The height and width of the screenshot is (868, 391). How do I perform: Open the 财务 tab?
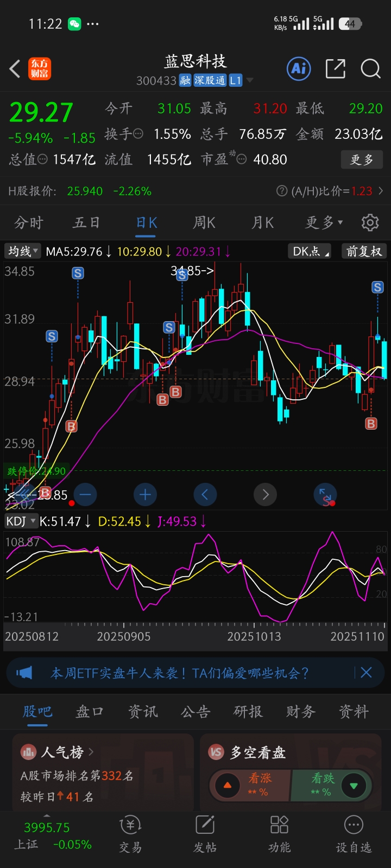(x=301, y=711)
